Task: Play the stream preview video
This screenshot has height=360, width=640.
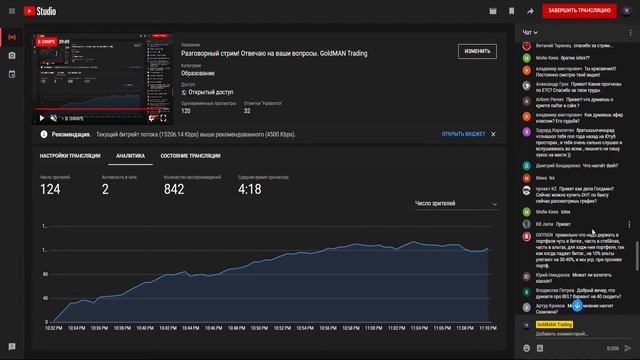Action: pyautogui.click(x=42, y=118)
